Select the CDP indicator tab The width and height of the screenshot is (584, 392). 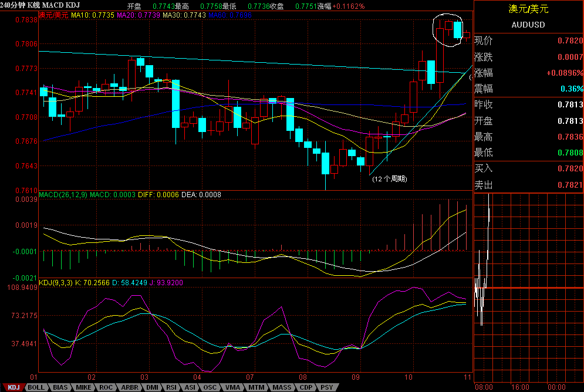coord(305,387)
